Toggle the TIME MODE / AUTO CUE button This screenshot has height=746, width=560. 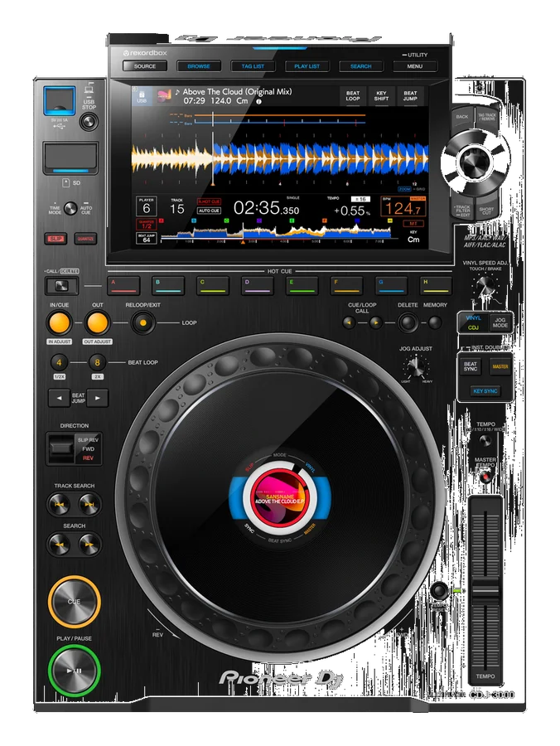tap(70, 208)
